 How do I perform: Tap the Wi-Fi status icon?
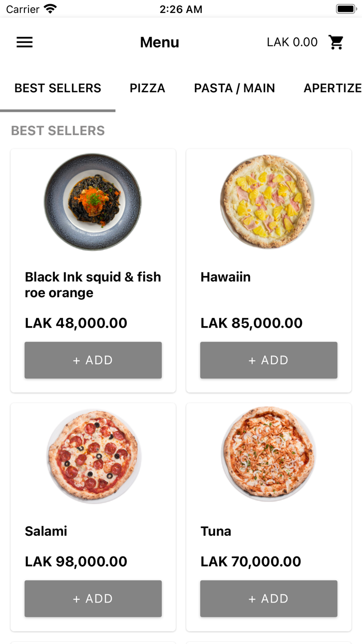pos(50,9)
